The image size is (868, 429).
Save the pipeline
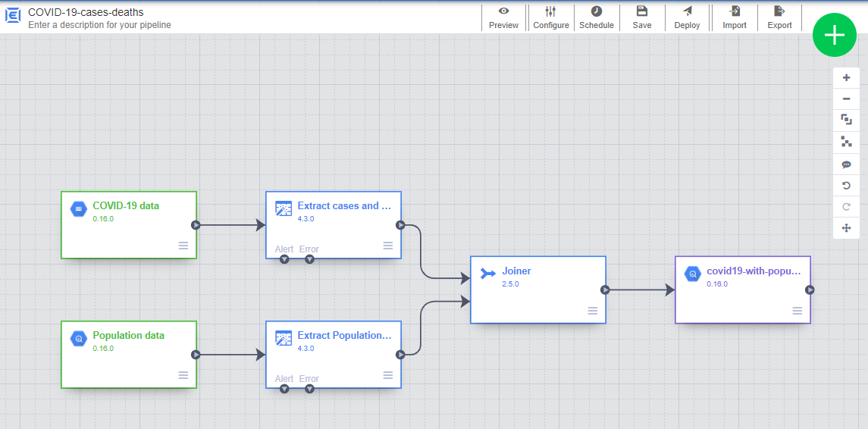pyautogui.click(x=641, y=17)
